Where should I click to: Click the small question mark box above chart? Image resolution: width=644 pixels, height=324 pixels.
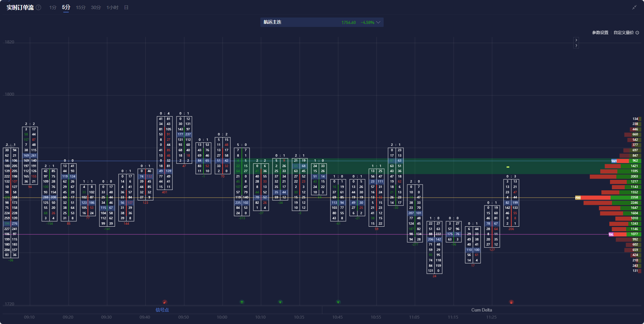click(576, 46)
